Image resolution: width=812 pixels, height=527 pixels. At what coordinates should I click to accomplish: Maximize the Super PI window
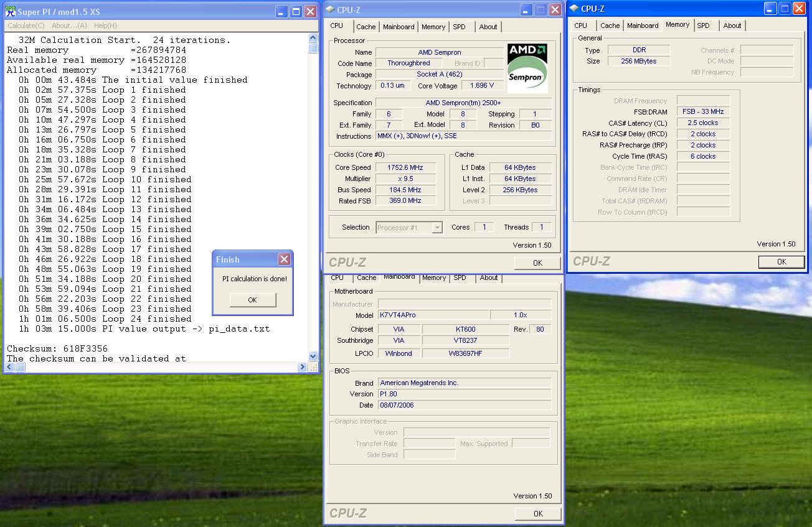(296, 11)
